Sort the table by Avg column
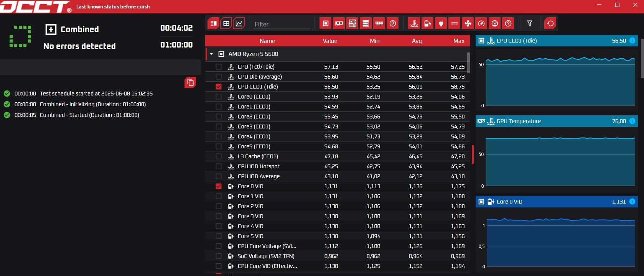 pyautogui.click(x=417, y=41)
